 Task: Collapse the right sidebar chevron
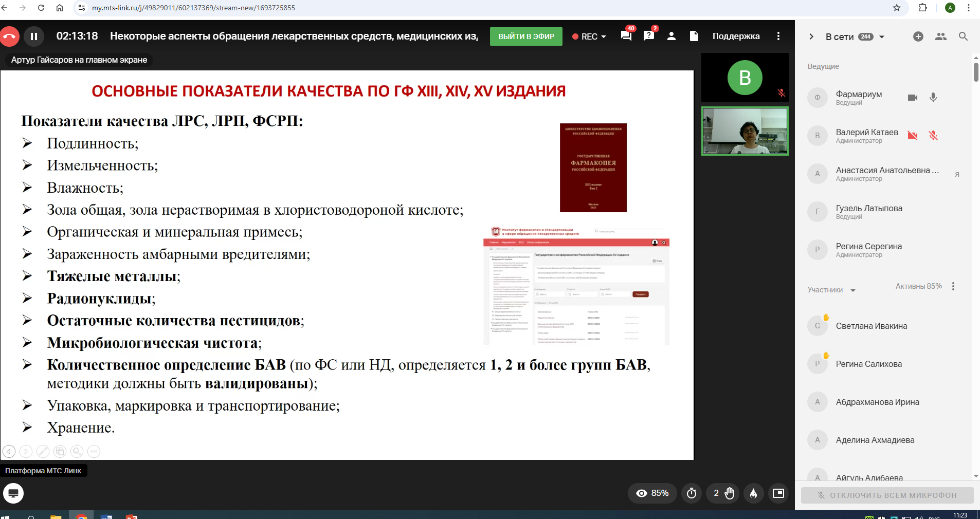point(811,36)
